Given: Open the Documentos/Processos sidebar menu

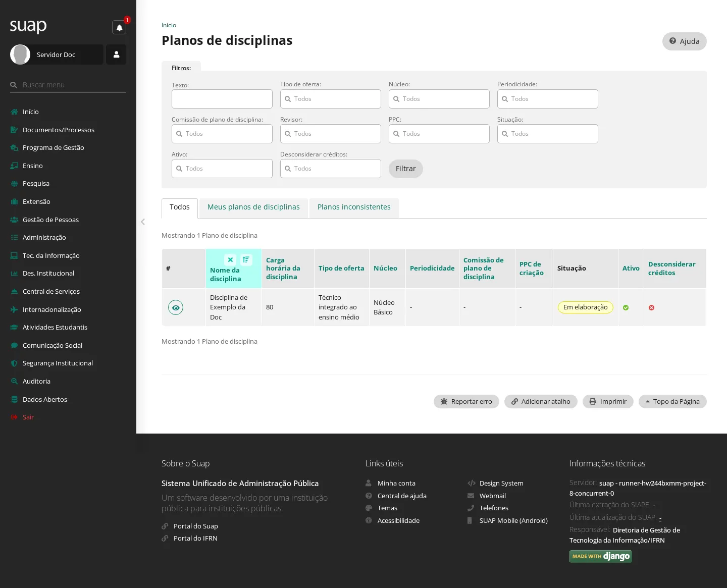Looking at the screenshot, I should coord(68,130).
